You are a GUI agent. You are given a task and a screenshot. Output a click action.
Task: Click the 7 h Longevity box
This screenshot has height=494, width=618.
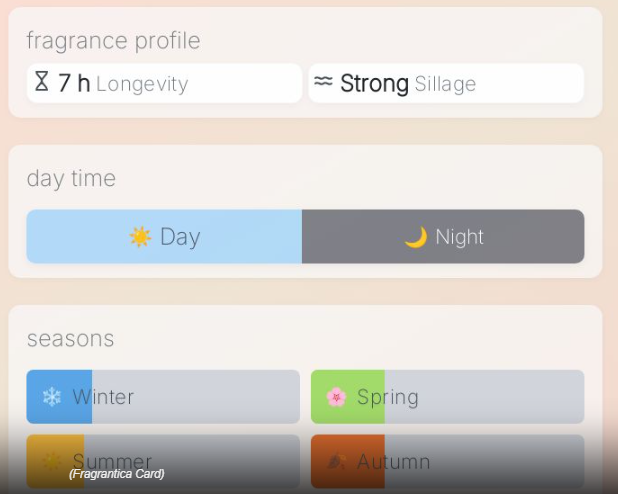point(164,83)
